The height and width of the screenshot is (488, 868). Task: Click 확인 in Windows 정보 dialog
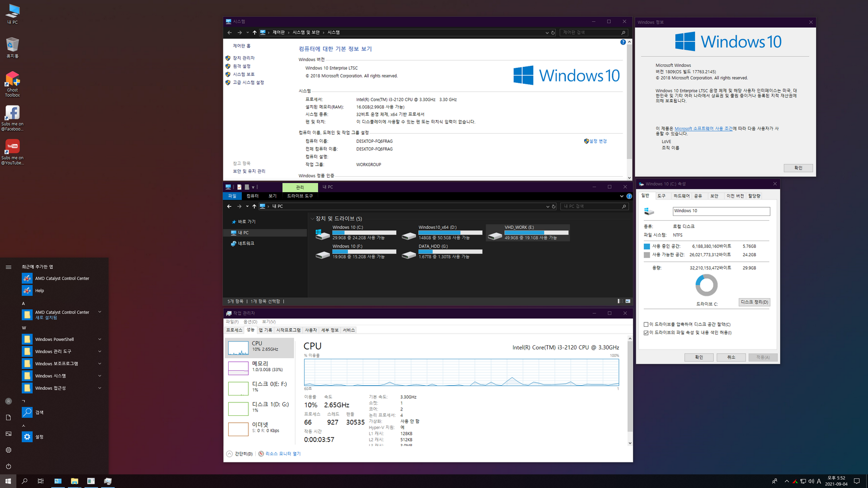pos(798,168)
